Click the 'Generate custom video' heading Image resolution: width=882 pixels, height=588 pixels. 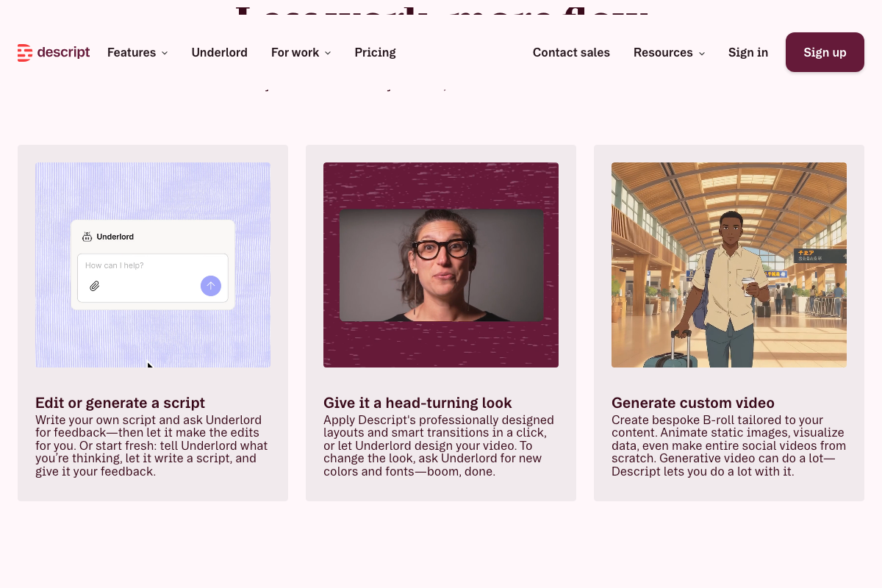point(693,403)
